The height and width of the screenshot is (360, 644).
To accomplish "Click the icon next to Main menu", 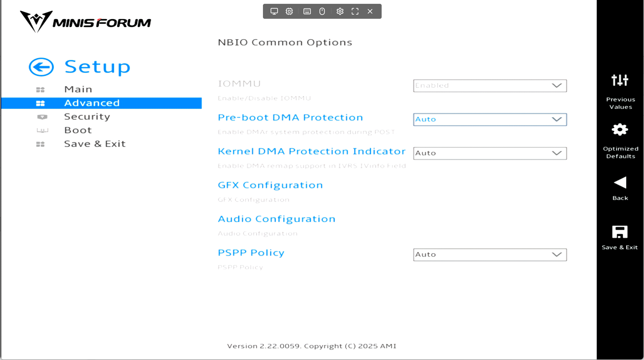I will (x=40, y=89).
